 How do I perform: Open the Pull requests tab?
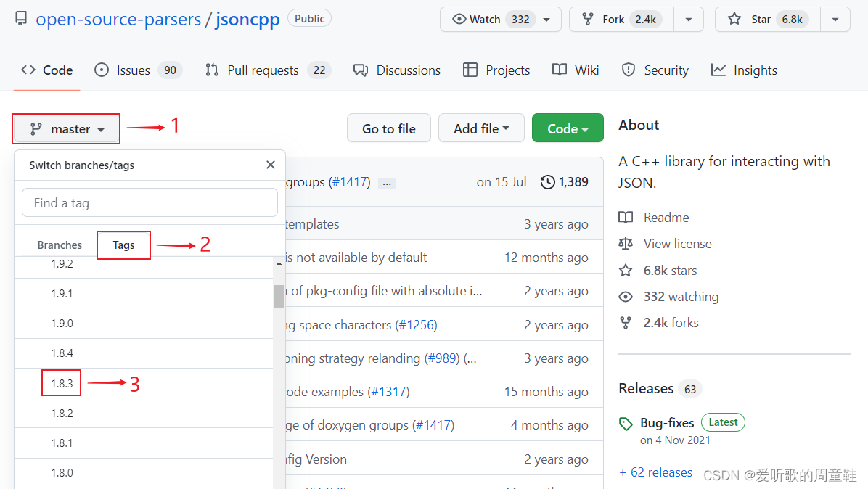(268, 70)
